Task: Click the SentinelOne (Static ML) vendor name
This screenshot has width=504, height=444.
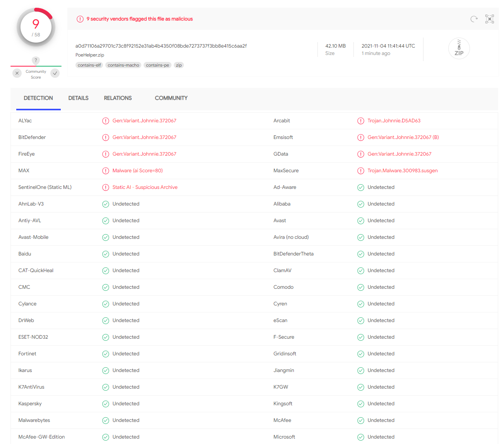Action: point(45,187)
